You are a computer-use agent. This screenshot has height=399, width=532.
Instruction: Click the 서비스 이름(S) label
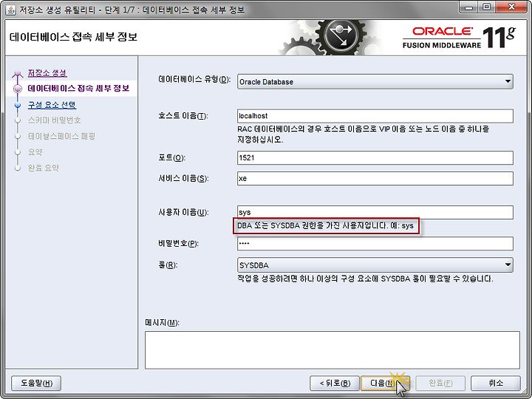click(183, 179)
